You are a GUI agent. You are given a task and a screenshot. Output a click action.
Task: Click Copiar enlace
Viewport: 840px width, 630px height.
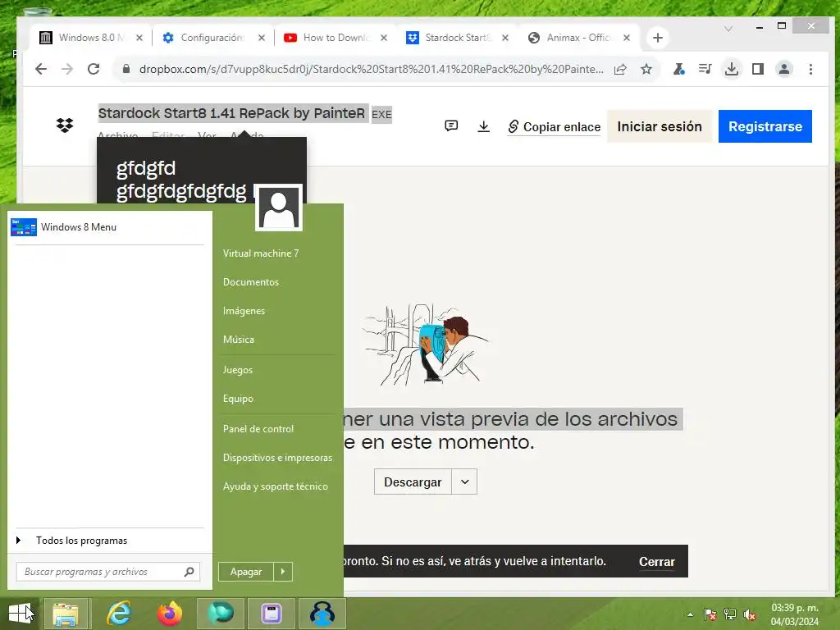pyautogui.click(x=554, y=127)
